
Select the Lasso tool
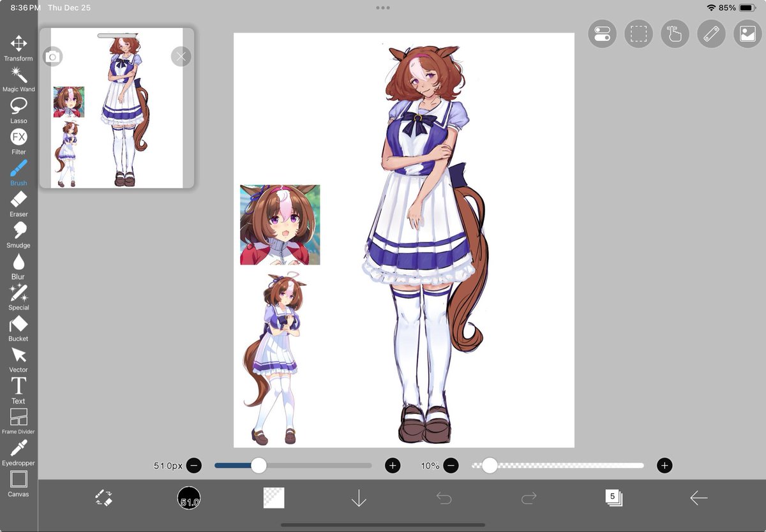[x=19, y=111]
